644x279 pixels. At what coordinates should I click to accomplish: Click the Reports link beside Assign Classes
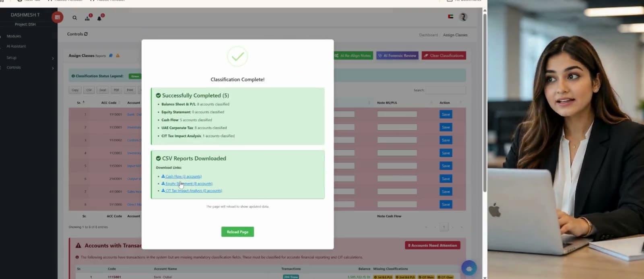click(101, 56)
